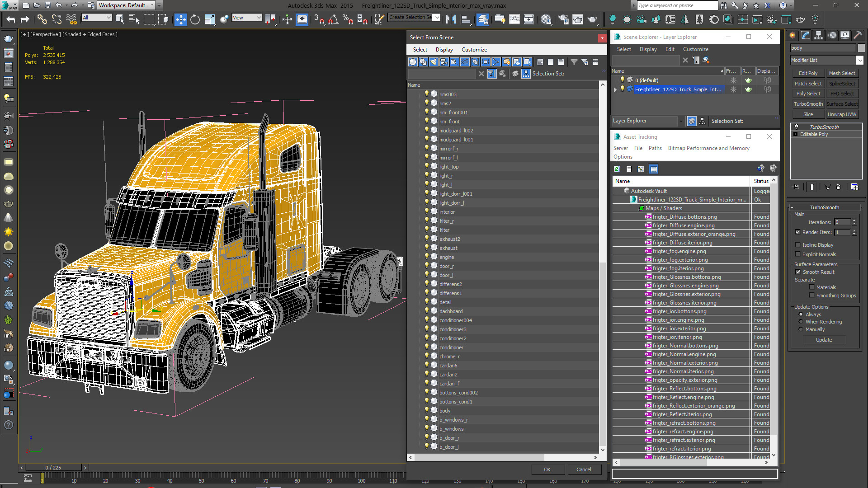Open the Modify command panel tab
868x488 pixels.
click(x=806, y=35)
